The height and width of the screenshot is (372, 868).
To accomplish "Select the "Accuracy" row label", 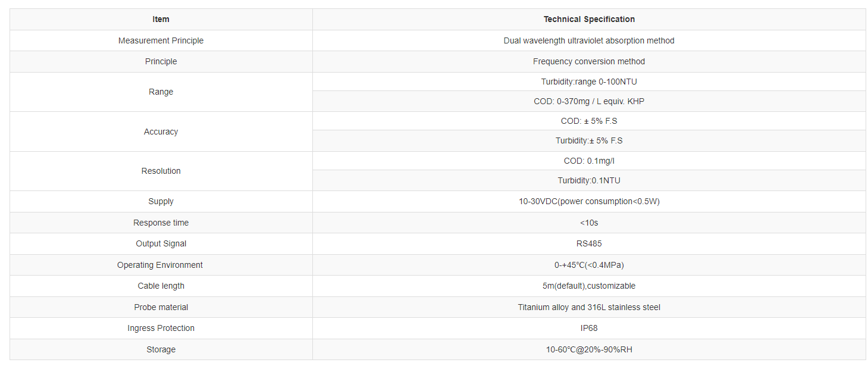I will click(x=161, y=132).
